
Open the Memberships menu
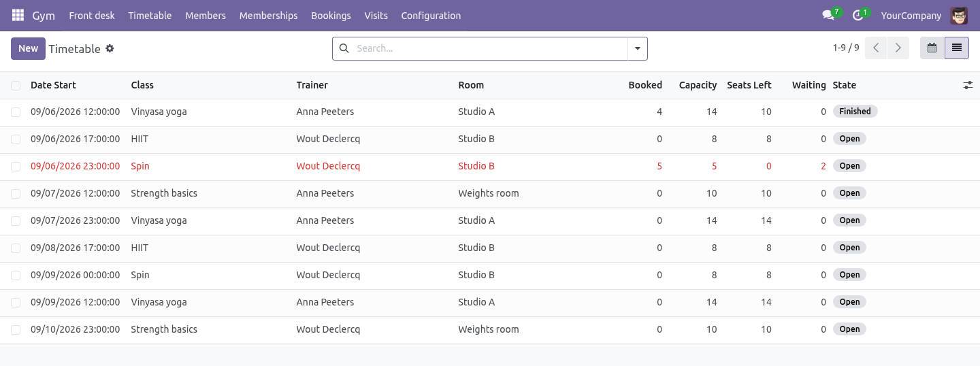(268, 15)
